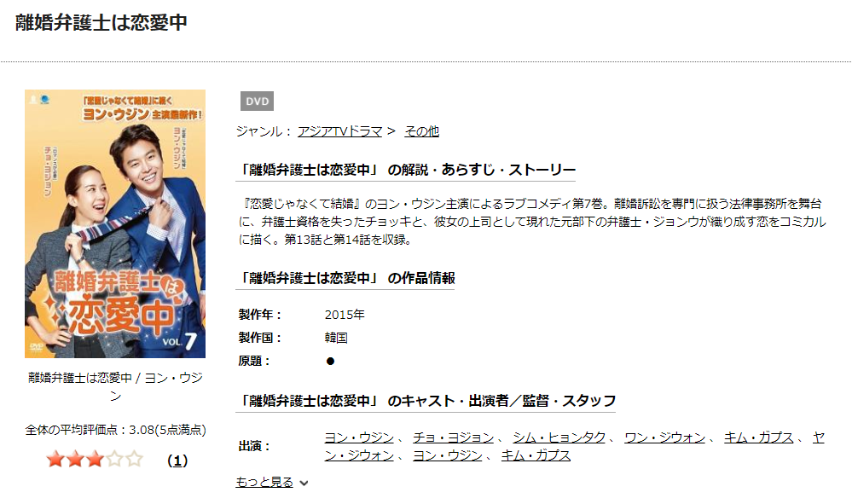Open cast link チョ・ヨジョン
The width and height of the screenshot is (852, 504).
click(453, 437)
